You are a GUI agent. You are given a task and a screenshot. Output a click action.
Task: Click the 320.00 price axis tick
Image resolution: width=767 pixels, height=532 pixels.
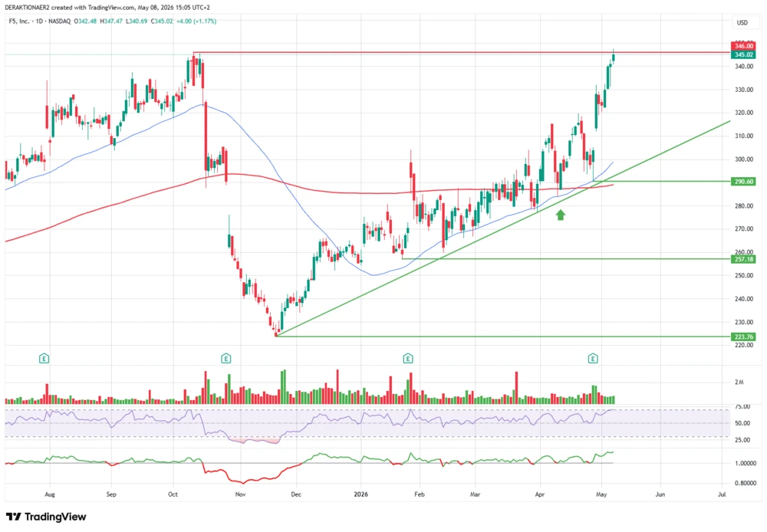[743, 113]
